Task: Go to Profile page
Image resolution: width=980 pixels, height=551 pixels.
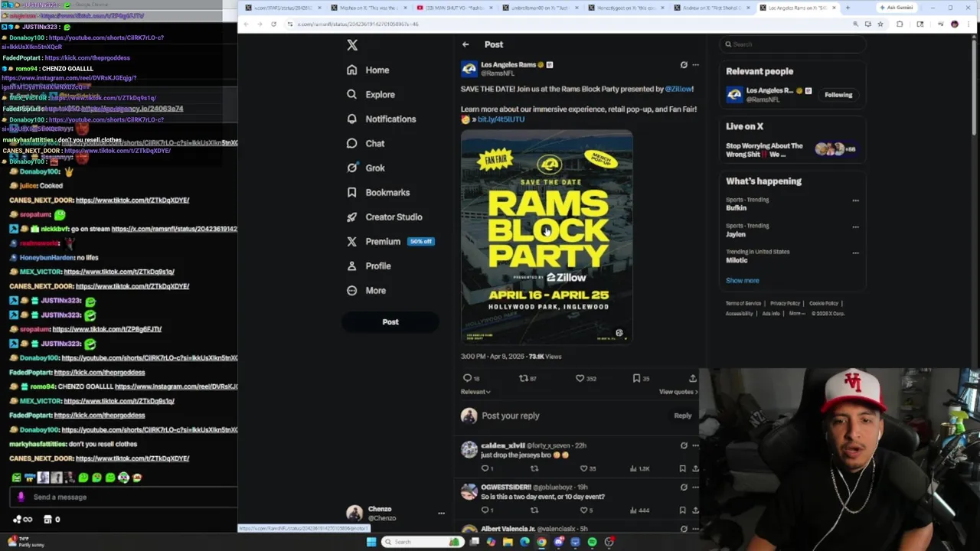Action: (369, 266)
